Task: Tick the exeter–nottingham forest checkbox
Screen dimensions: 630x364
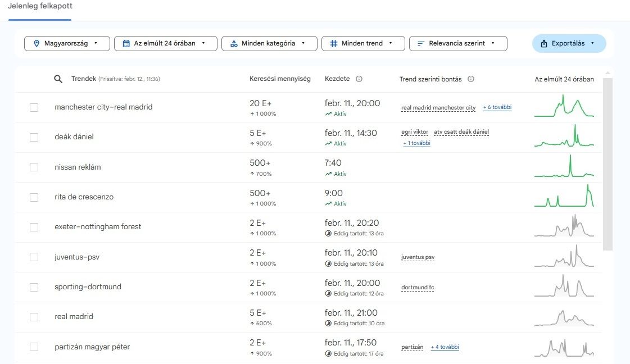Action: click(x=34, y=228)
